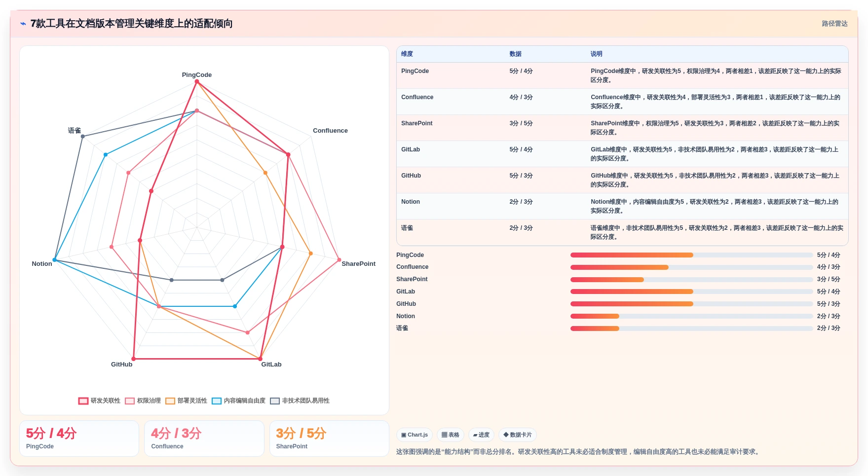Click the PingCode progress bar

[x=691, y=255]
